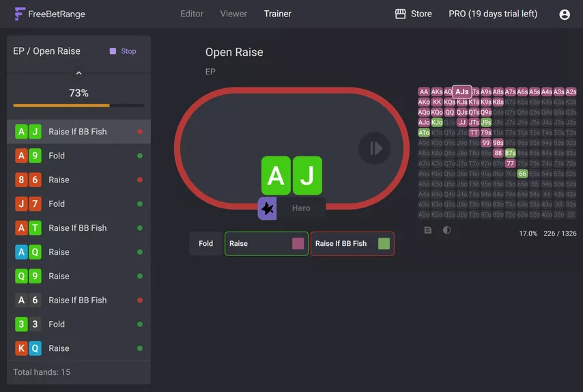Click the PRO trial days left label
This screenshot has width=583, height=392.
493,14
